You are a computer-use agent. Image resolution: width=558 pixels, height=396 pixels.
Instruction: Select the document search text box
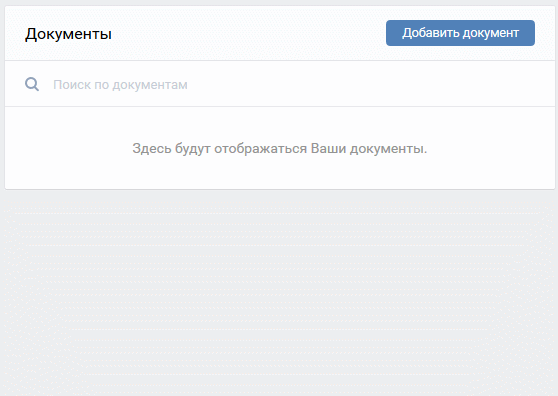(280, 84)
